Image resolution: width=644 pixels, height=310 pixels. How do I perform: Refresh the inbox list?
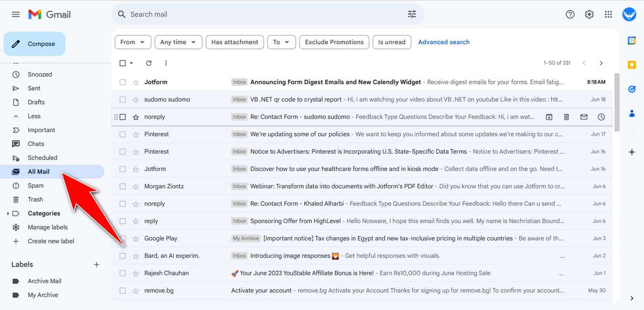[149, 63]
